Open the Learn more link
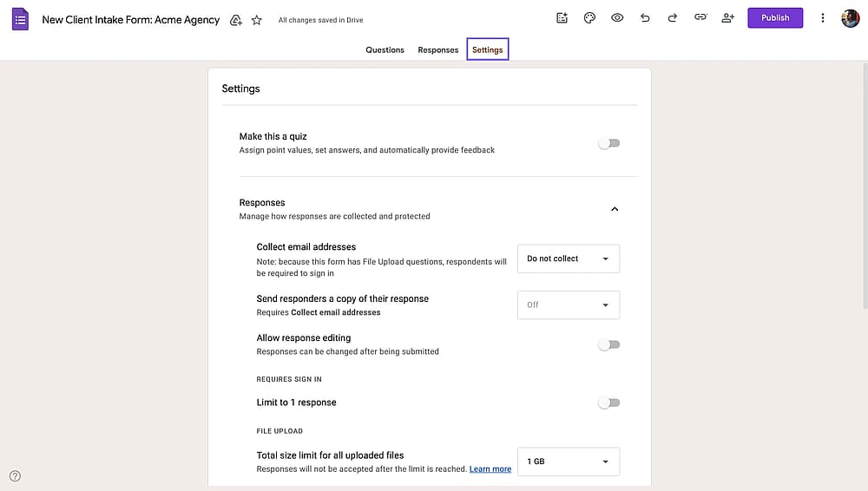The width and height of the screenshot is (868, 491). pyautogui.click(x=490, y=468)
